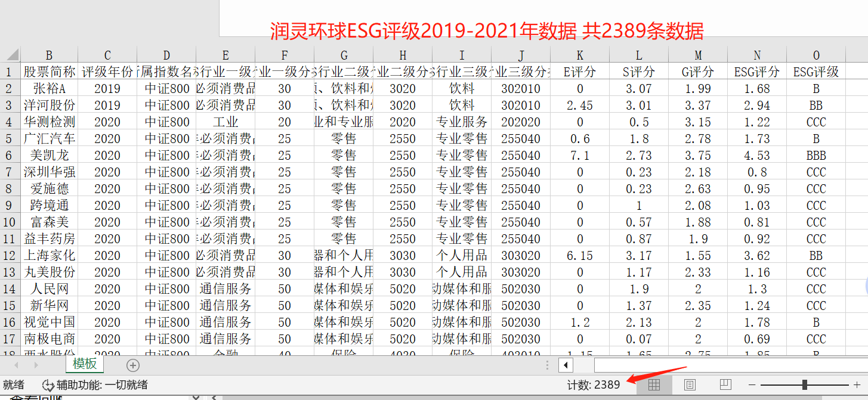Click the E评分 header cell
868x400 pixels.
pyautogui.click(x=580, y=72)
